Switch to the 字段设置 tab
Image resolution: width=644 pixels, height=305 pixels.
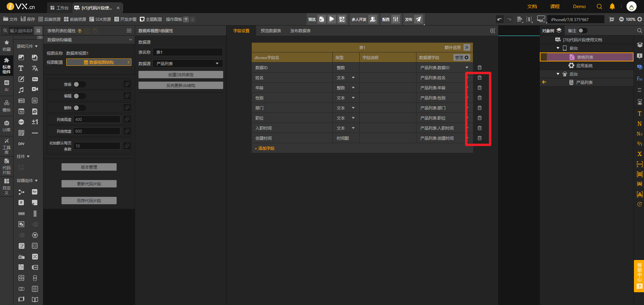coord(241,31)
